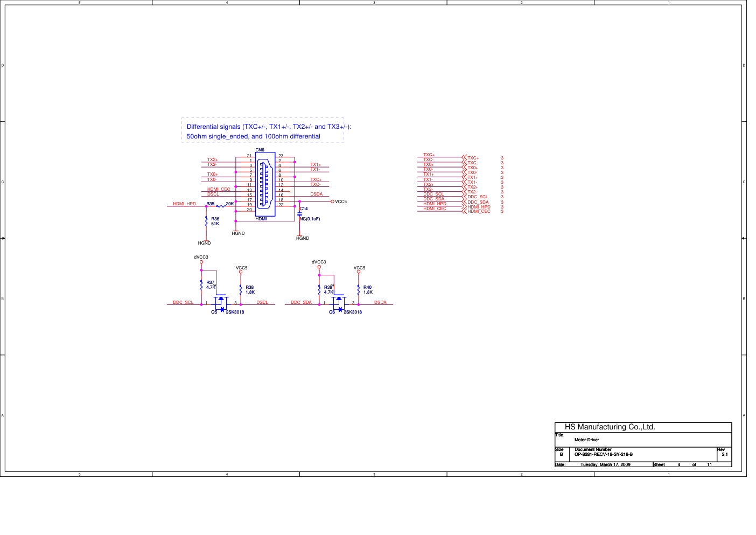
Task: Click the HDMI_HPD net label left of R35
Action: coord(184,204)
